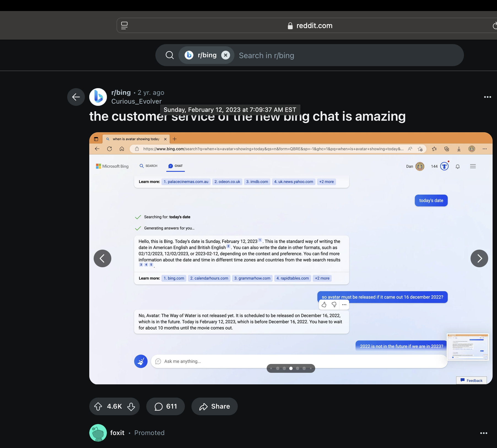497x448 pixels.
Task: Switch to Bing SEARCH tab
Action: click(x=148, y=166)
